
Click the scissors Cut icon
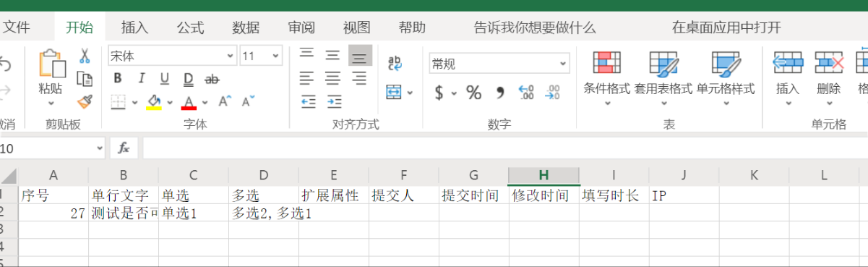pyautogui.click(x=85, y=56)
